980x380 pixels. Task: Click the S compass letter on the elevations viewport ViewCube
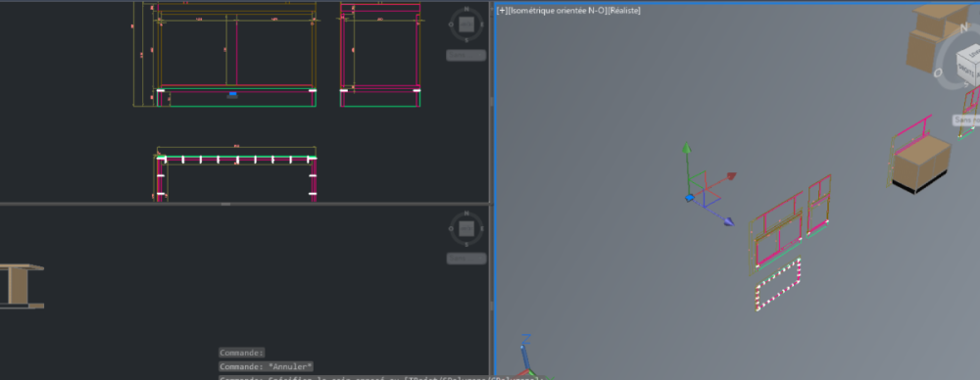tap(466, 40)
